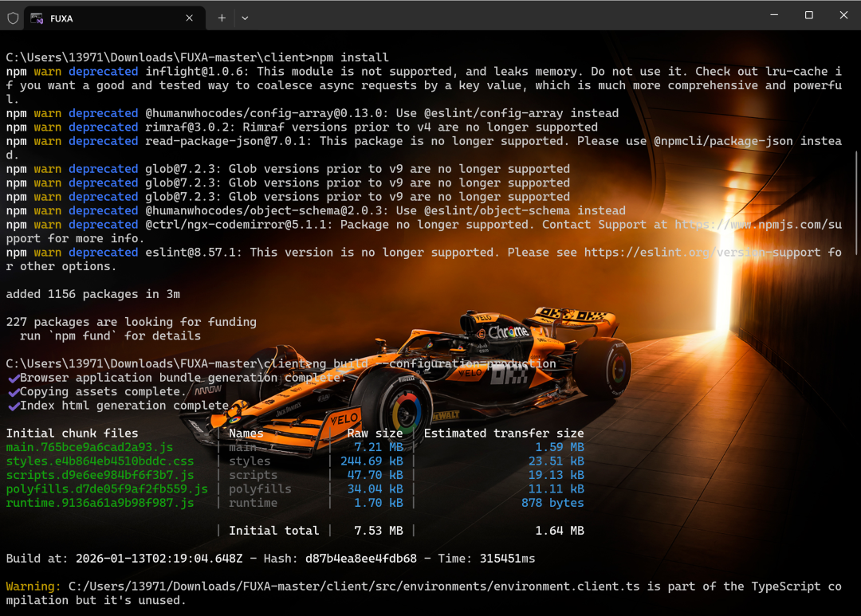Click the build time '315451ms'
861x616 pixels.
tap(507, 559)
